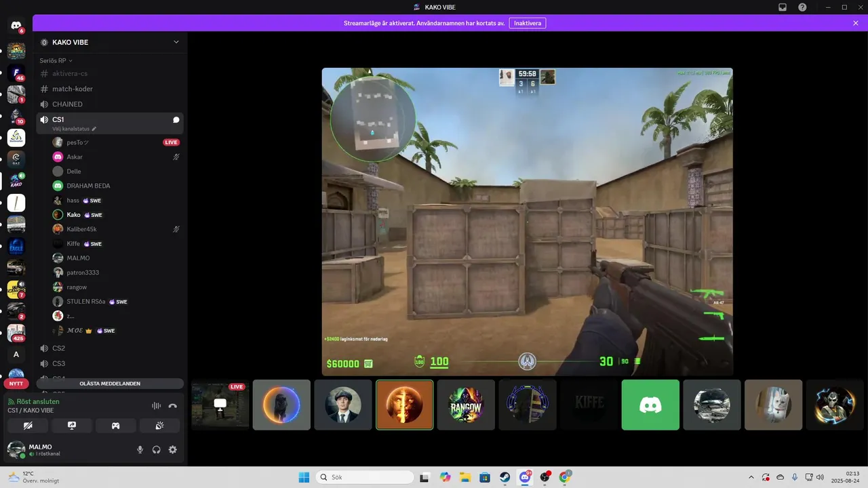Open the server with 45 badge
The image size is (868, 488).
(x=16, y=73)
